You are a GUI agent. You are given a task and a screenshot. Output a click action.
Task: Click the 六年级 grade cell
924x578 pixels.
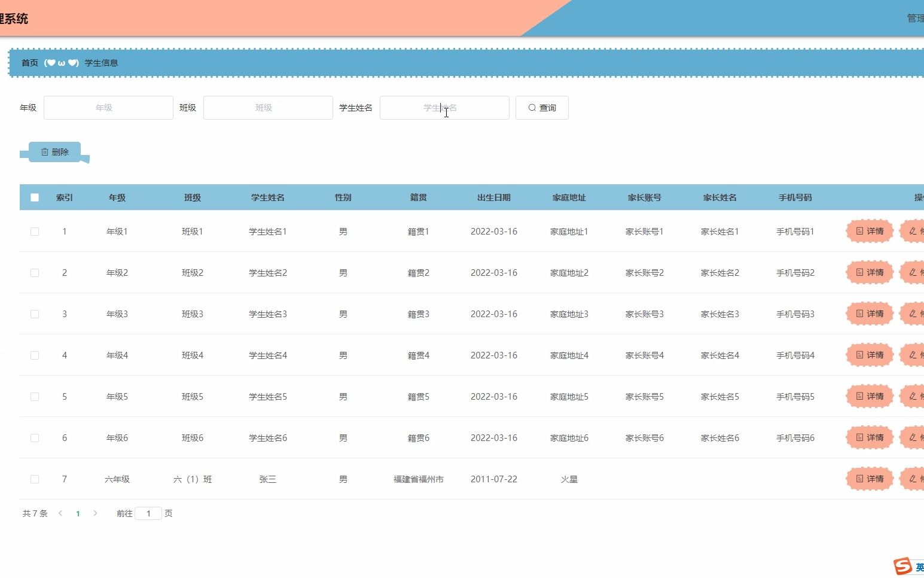click(117, 479)
